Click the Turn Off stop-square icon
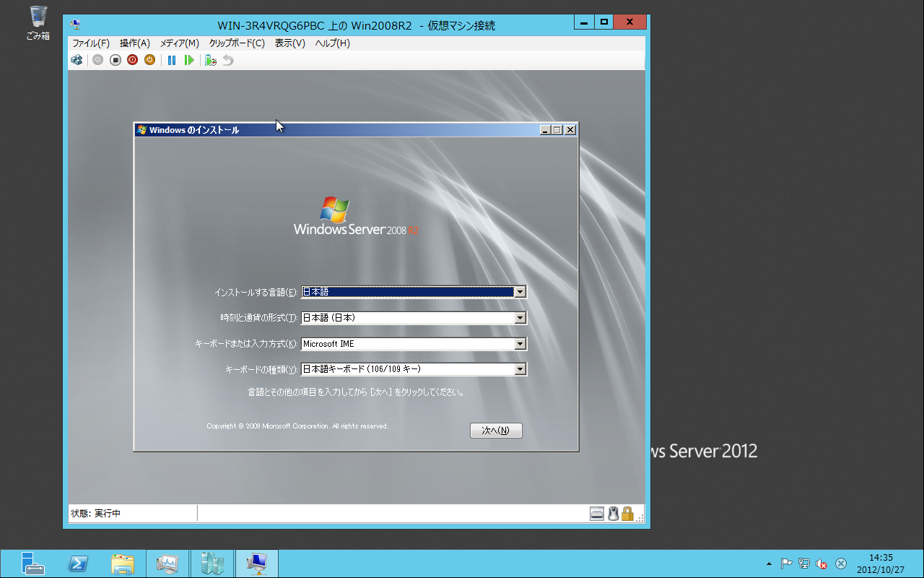 pos(115,60)
